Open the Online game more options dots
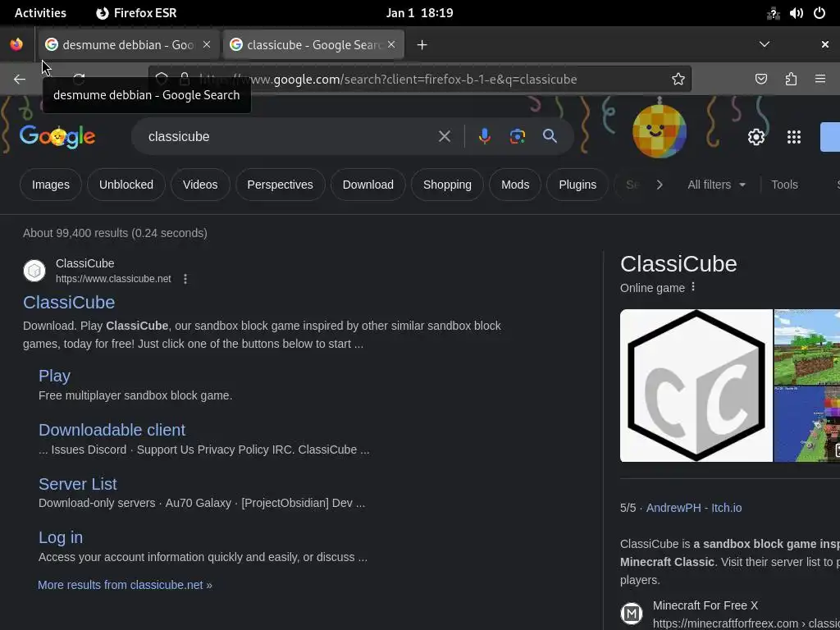The height and width of the screenshot is (630, 840). coord(693,287)
